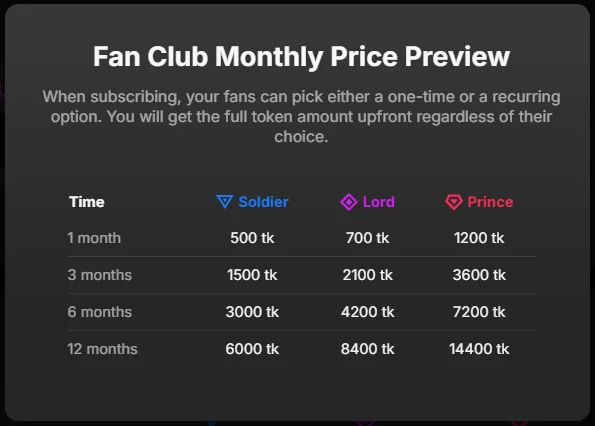Click the 14400 tk Prince price
Image resolution: width=595 pixels, height=426 pixels.
click(479, 349)
